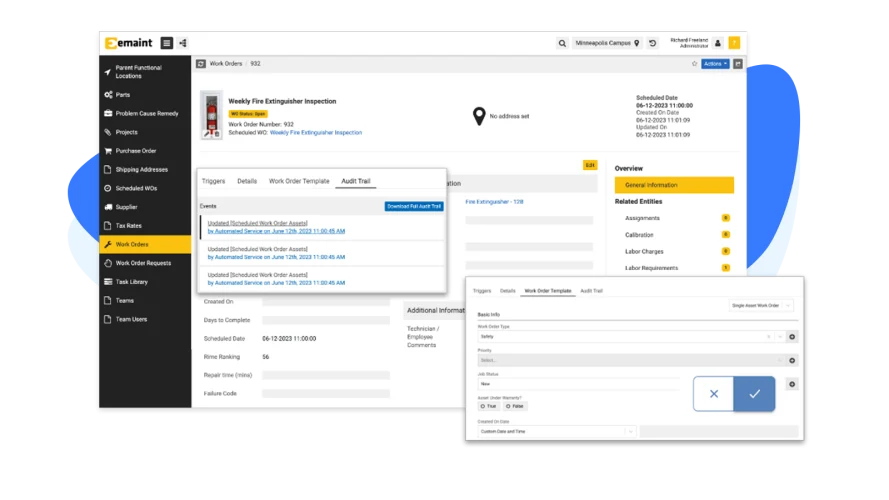Cancel with the X button
This screenshot has height=500, width=889.
click(x=713, y=394)
